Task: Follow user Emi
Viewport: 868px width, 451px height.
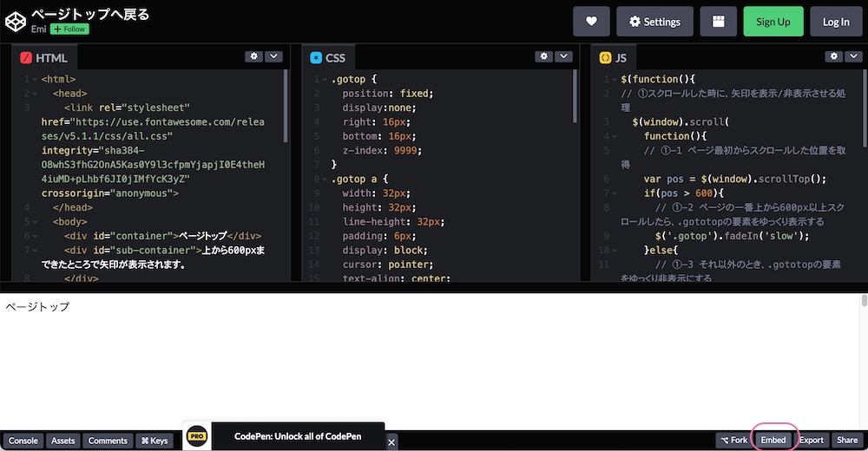Action: [69, 29]
